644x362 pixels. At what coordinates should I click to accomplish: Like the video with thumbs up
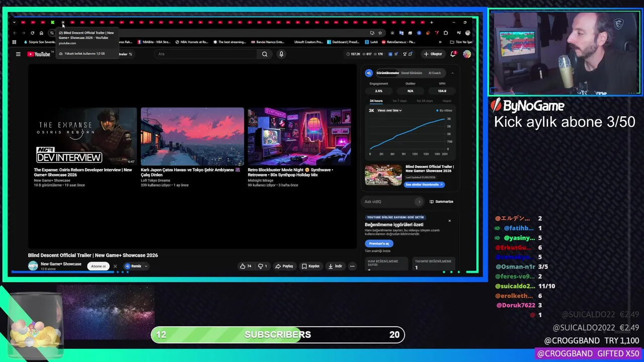coord(246,266)
